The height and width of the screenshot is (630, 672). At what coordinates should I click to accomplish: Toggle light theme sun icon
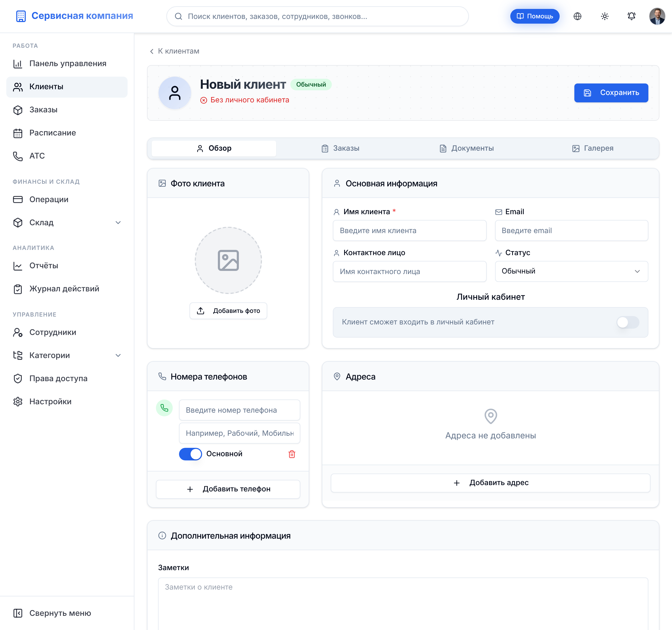click(x=605, y=16)
